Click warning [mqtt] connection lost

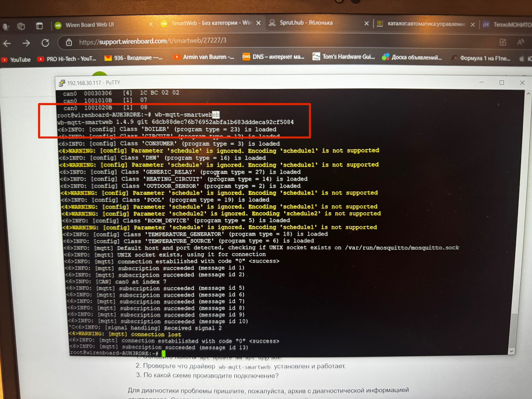click(x=125, y=334)
